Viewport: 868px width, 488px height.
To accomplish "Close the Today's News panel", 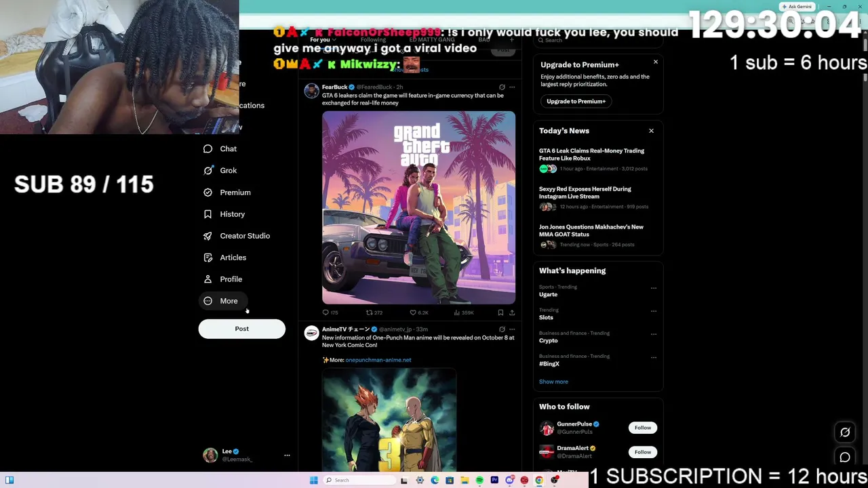I will [651, 131].
